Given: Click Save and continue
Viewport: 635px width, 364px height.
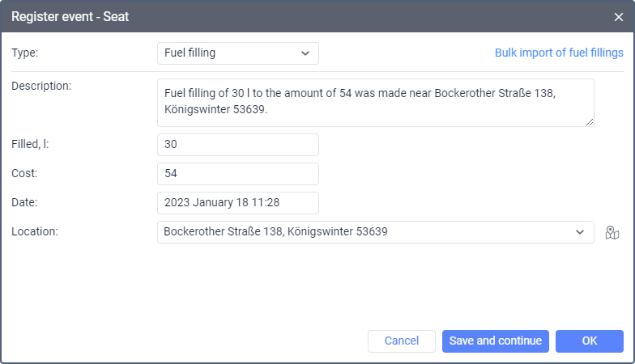Looking at the screenshot, I should pyautogui.click(x=496, y=341).
